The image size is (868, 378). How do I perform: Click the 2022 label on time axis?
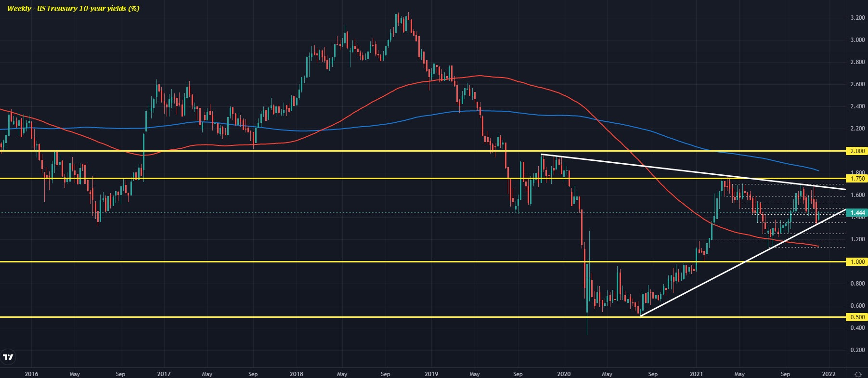point(829,374)
